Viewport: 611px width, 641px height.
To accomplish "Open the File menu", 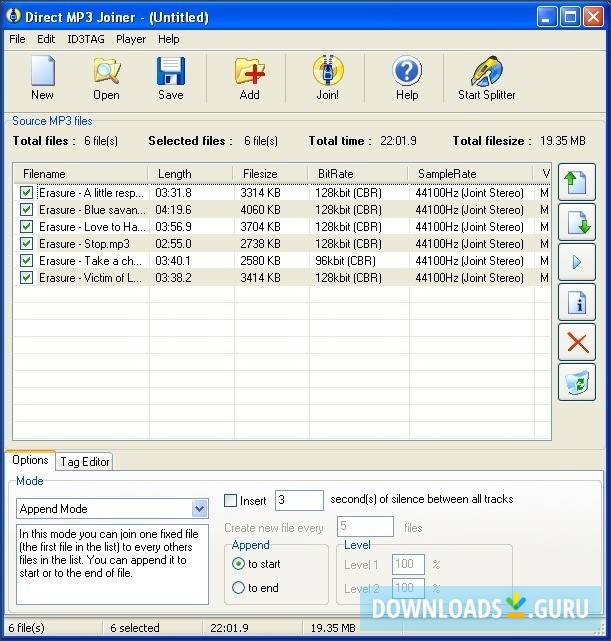I will click(x=17, y=39).
